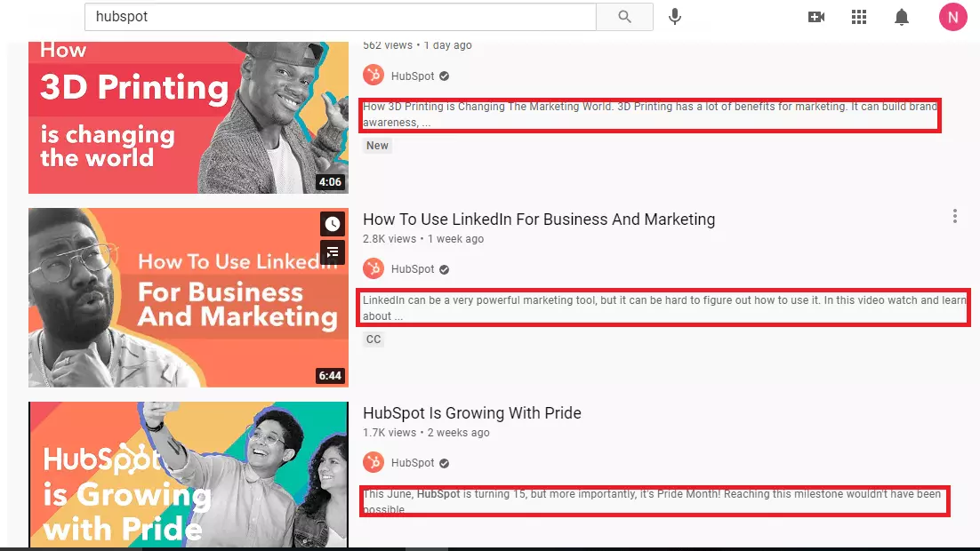Add LinkedIn video to Watch Later

point(332,224)
